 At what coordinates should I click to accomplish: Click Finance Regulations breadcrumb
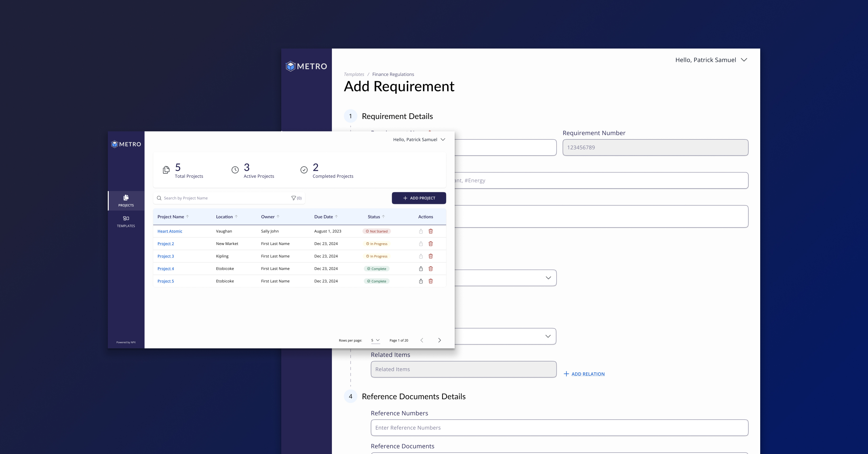393,74
